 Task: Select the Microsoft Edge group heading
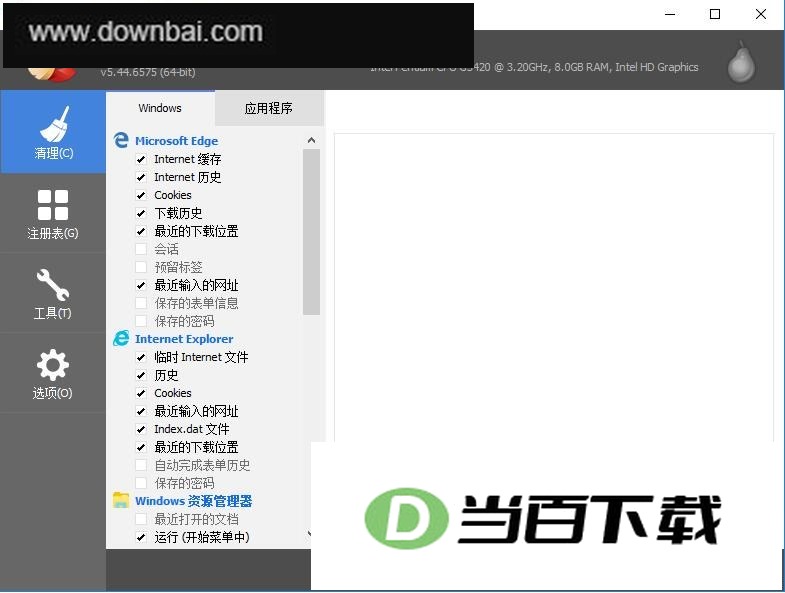(x=177, y=141)
